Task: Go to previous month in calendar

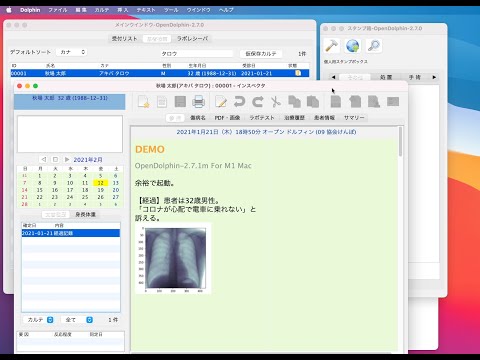Action: (x=44, y=159)
